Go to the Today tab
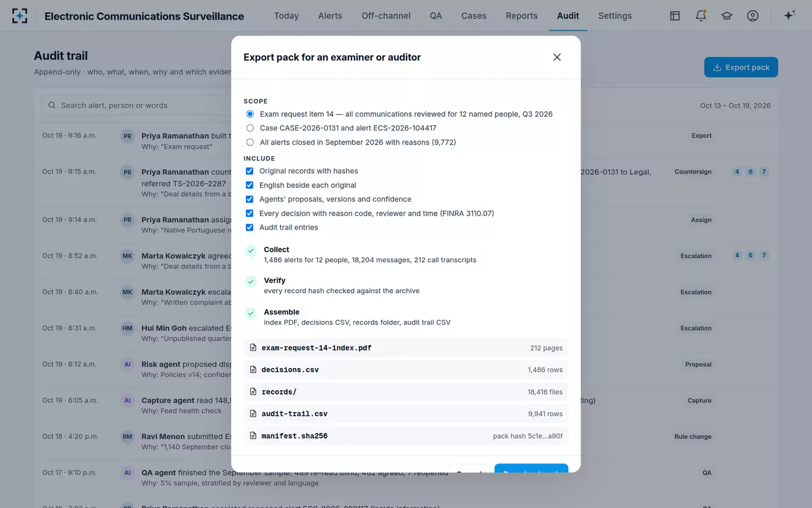 pos(286,16)
